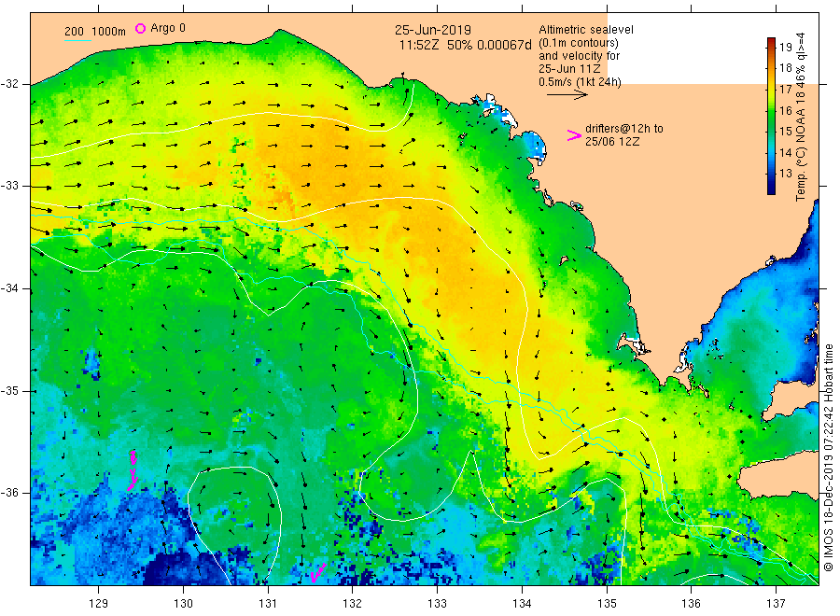The height and width of the screenshot is (616, 840).
Task: Click longitude label 129
Action: [x=99, y=604]
